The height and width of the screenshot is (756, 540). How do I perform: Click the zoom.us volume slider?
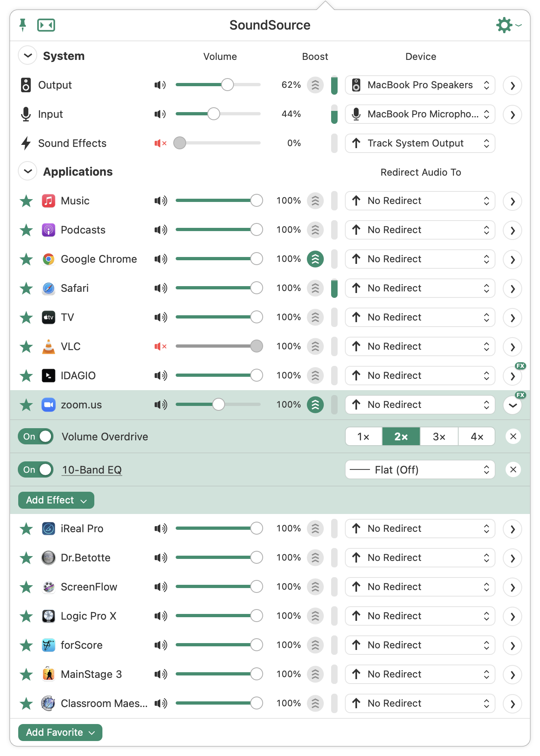point(218,405)
